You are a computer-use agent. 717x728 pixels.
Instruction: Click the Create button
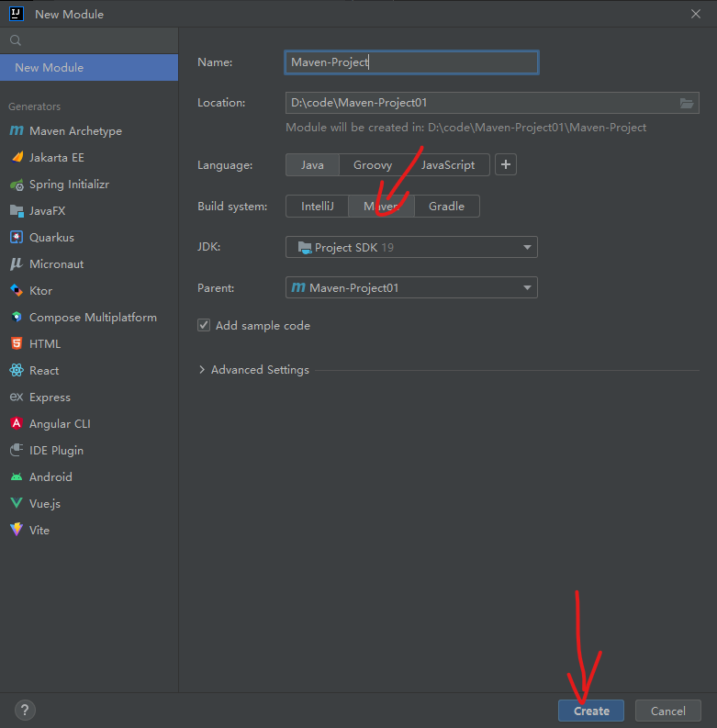[591, 711]
